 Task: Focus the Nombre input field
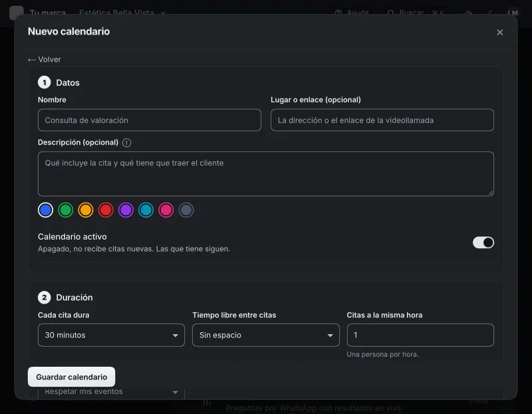[149, 120]
